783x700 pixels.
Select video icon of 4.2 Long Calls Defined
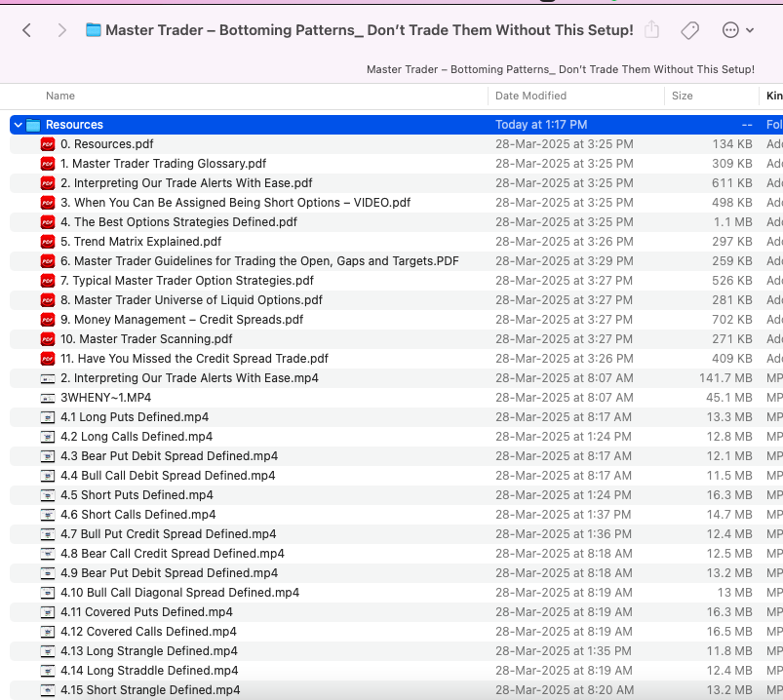pyautogui.click(x=48, y=437)
